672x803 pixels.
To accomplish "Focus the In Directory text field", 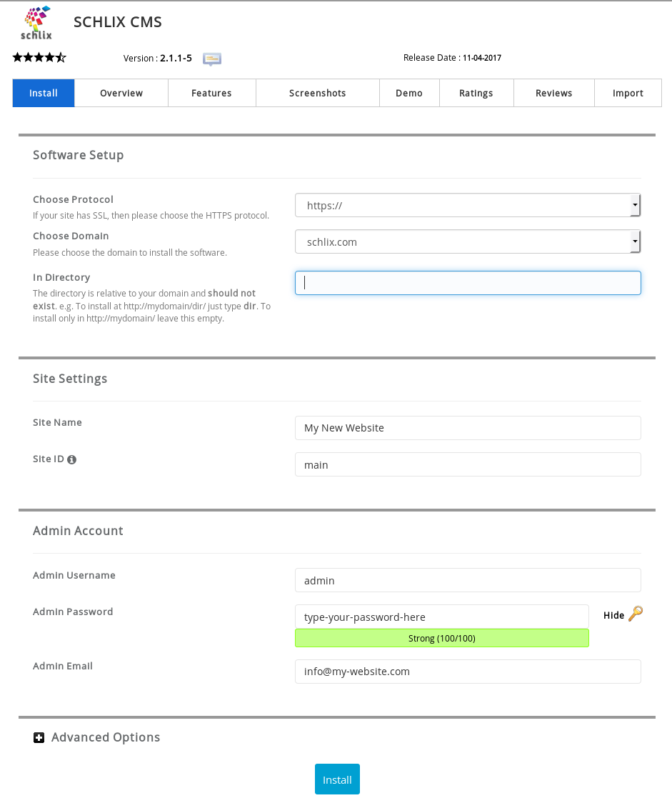I will point(467,283).
